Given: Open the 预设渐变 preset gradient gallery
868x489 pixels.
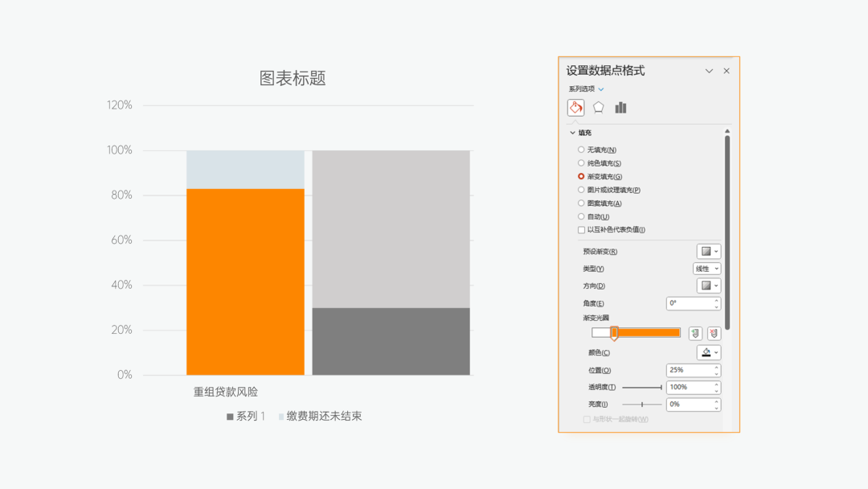Looking at the screenshot, I should point(707,251).
